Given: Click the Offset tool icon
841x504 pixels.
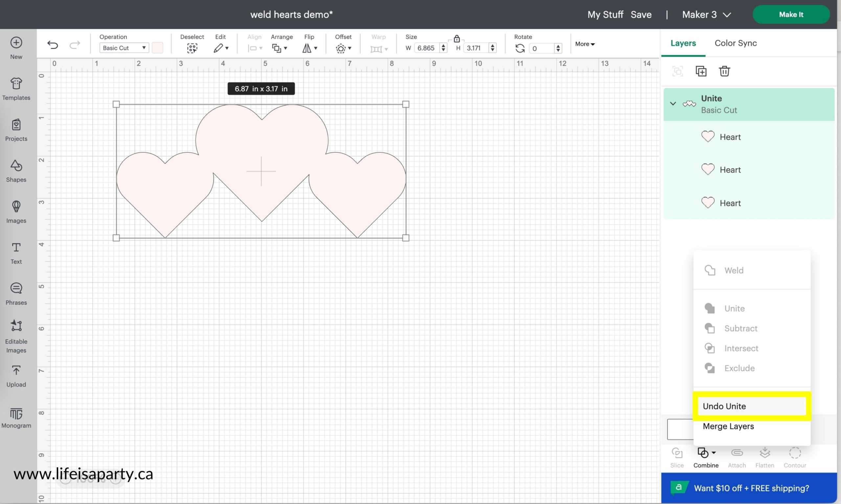Looking at the screenshot, I should (x=341, y=47).
